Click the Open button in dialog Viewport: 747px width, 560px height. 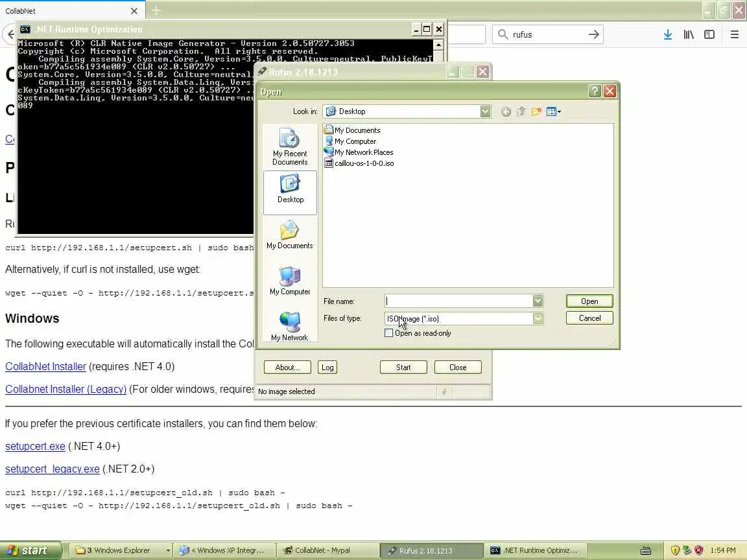[589, 301]
